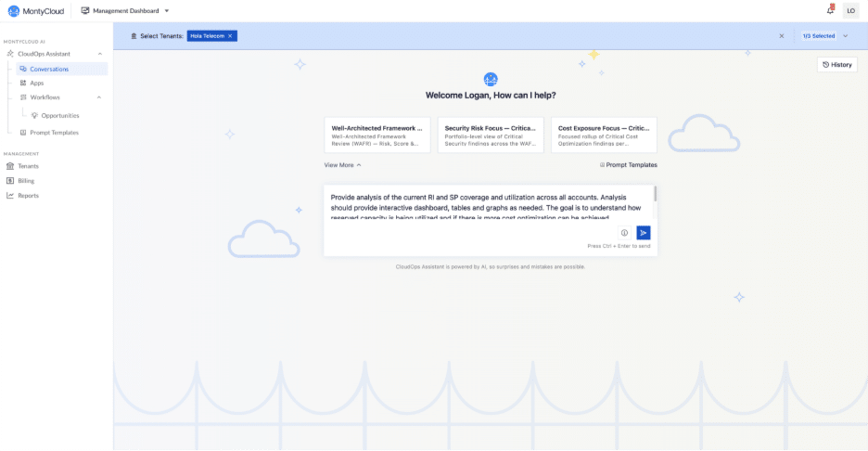Open the Management Dashboard dropdown
Screen dimensions: 868x451
pyautogui.click(x=124, y=10)
